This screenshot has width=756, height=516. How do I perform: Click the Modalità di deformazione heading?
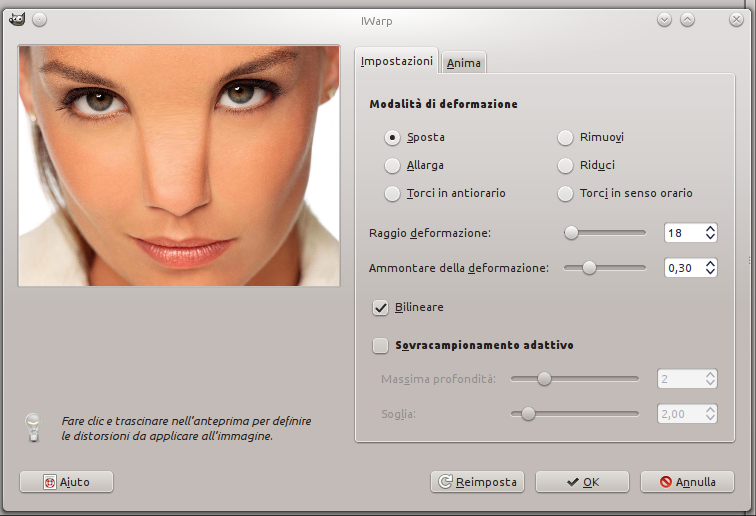point(443,104)
